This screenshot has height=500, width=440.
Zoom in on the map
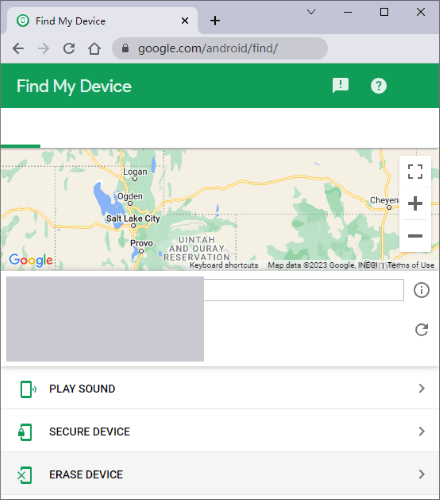point(415,203)
